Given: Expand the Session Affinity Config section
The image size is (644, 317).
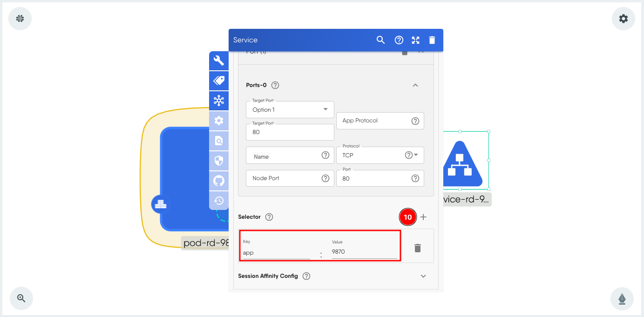Looking at the screenshot, I should tap(423, 276).
